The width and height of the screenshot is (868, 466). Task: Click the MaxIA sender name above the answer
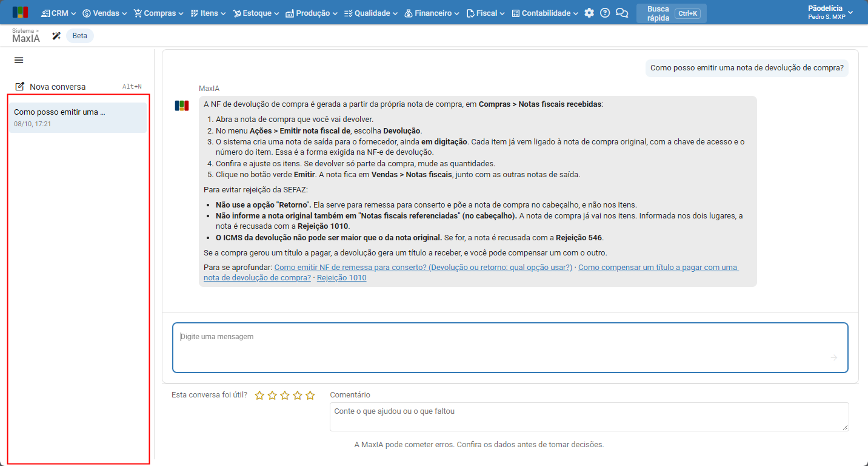pyautogui.click(x=209, y=89)
